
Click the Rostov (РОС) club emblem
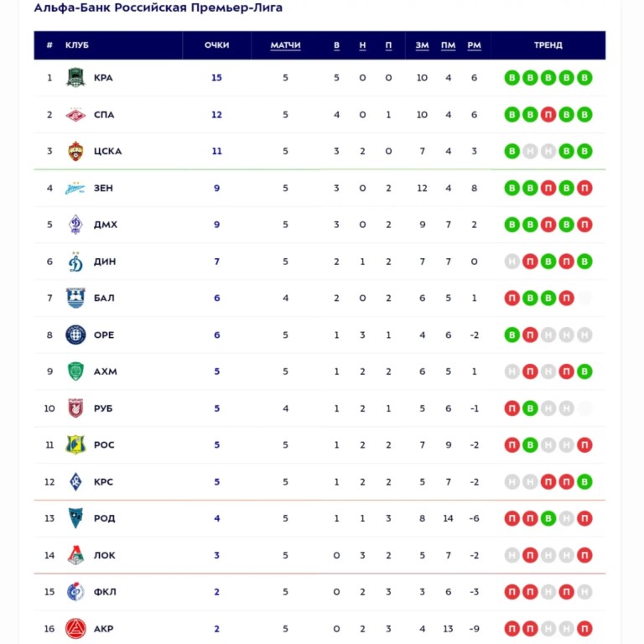click(x=75, y=444)
